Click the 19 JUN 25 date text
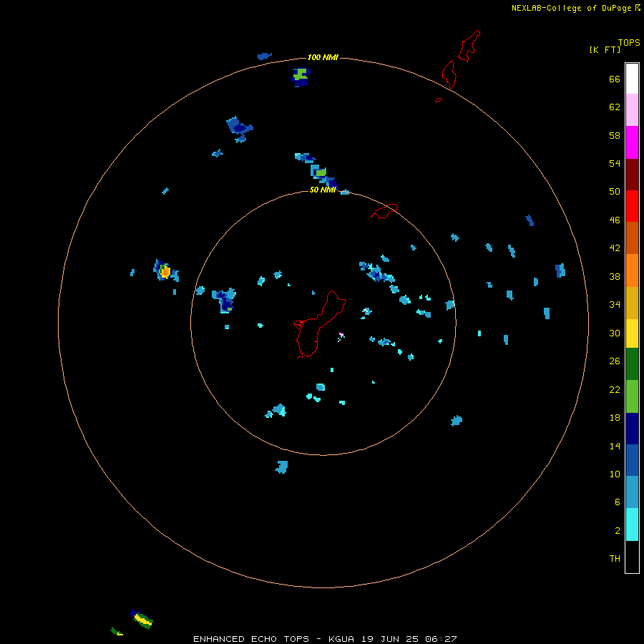 pyautogui.click(x=390, y=639)
